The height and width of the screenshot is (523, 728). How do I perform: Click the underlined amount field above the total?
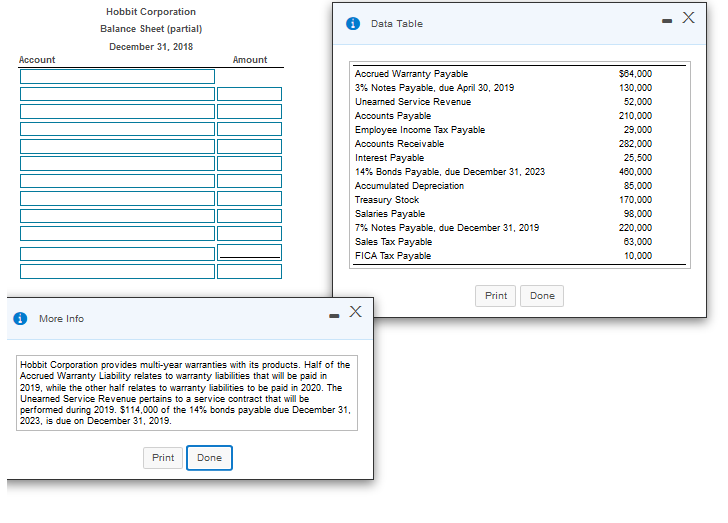click(249, 253)
